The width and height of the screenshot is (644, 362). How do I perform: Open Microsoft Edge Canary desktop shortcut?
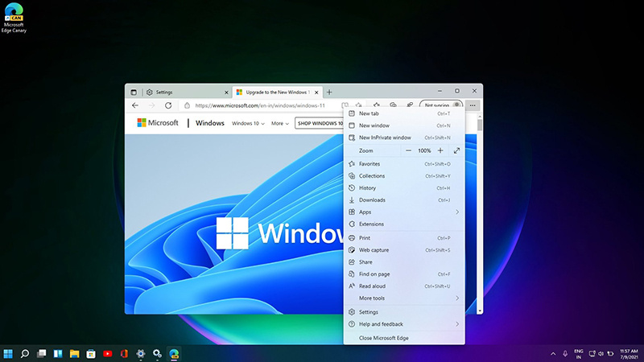coord(14,18)
